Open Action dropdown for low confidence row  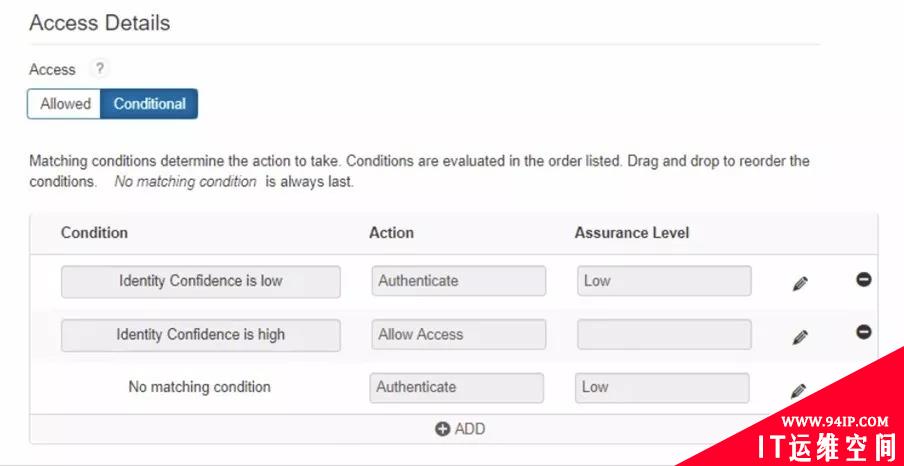(x=458, y=281)
